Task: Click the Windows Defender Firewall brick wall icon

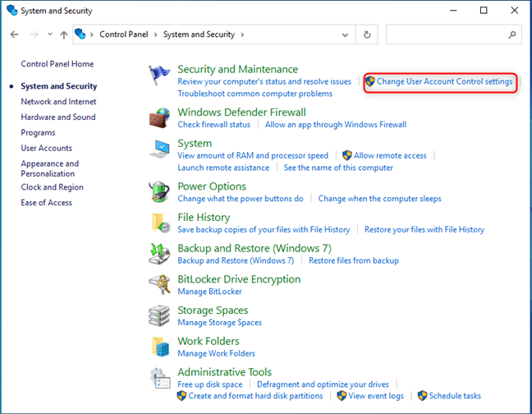Action: click(x=159, y=117)
